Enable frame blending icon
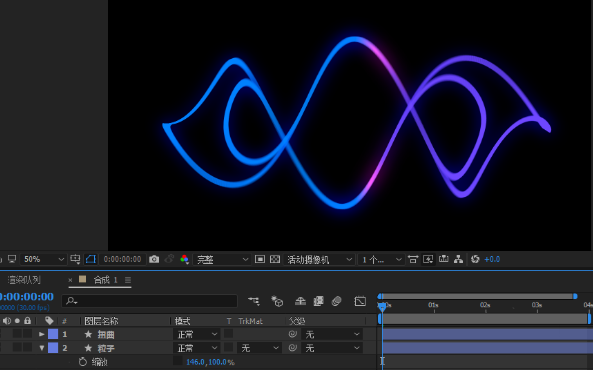Viewport: 593px width, 370px height. tap(318, 301)
